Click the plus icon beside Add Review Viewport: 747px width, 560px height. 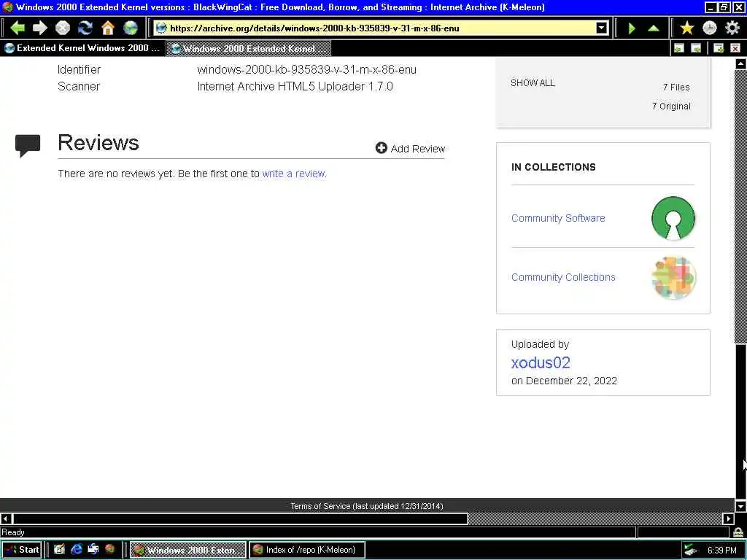pos(381,148)
